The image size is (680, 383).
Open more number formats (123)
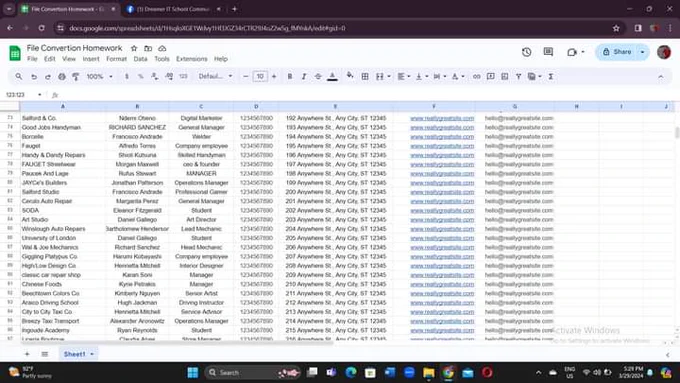pyautogui.click(x=183, y=76)
